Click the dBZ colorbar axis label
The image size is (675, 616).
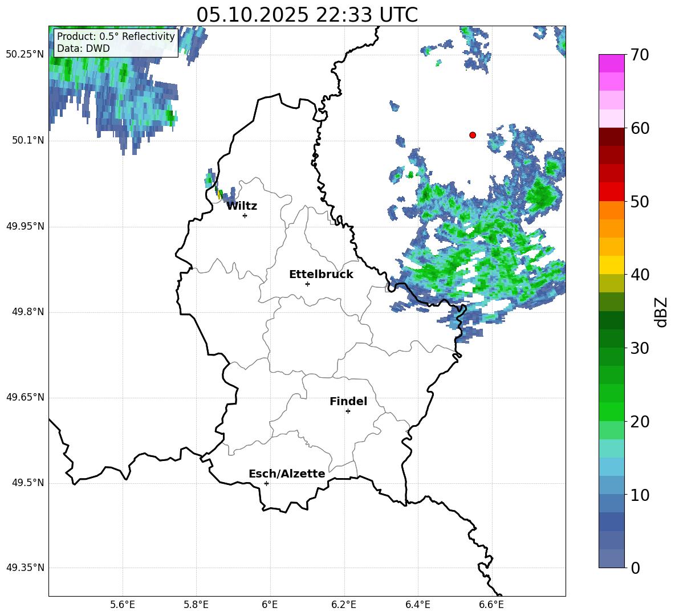click(x=662, y=312)
